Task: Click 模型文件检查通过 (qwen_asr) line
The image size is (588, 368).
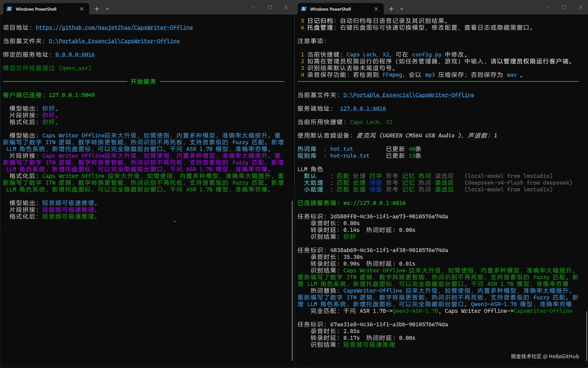Action: point(47,68)
